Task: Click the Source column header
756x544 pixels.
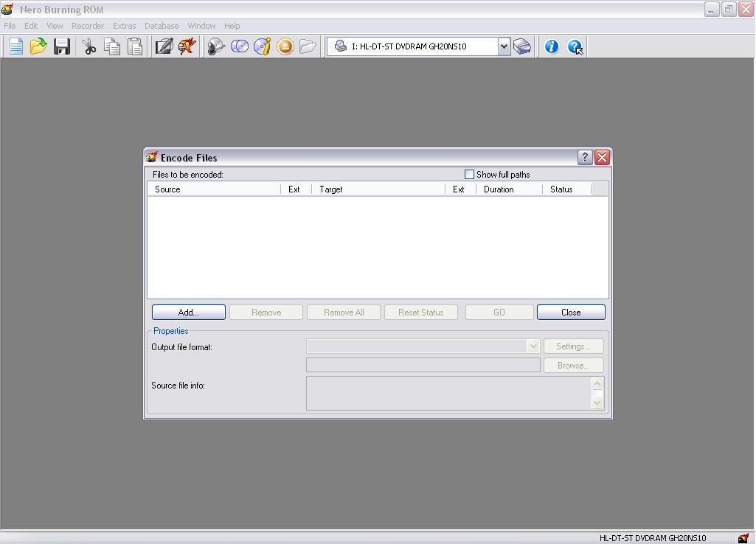Action: click(x=214, y=189)
